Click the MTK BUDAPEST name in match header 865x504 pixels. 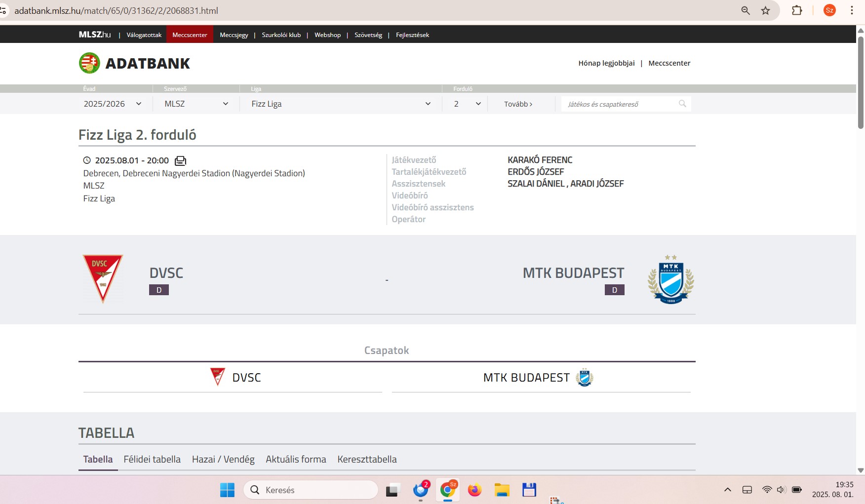(x=573, y=273)
